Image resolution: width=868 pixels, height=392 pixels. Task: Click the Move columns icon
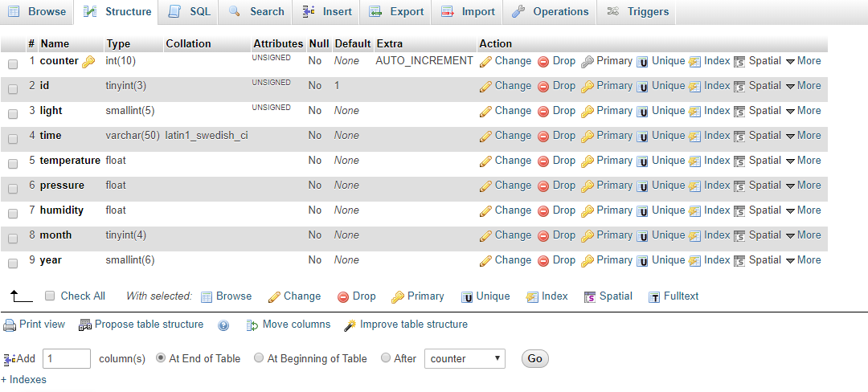pos(252,325)
